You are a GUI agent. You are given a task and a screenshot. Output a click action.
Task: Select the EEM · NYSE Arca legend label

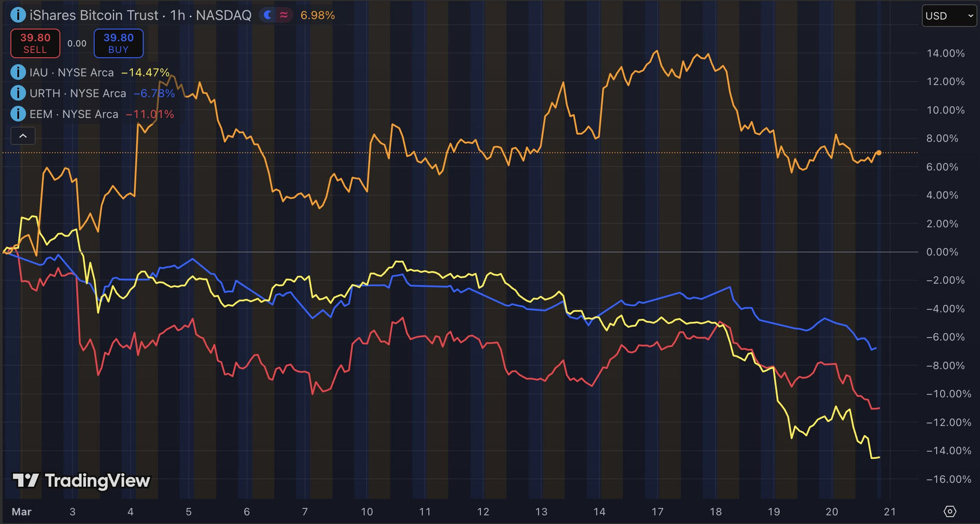tap(73, 114)
